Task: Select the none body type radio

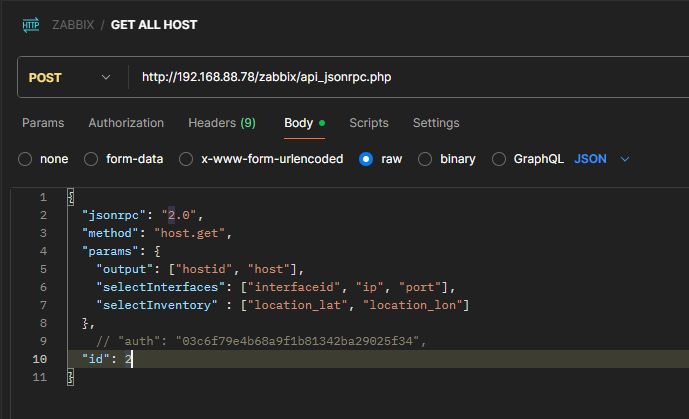Action: pyautogui.click(x=26, y=159)
